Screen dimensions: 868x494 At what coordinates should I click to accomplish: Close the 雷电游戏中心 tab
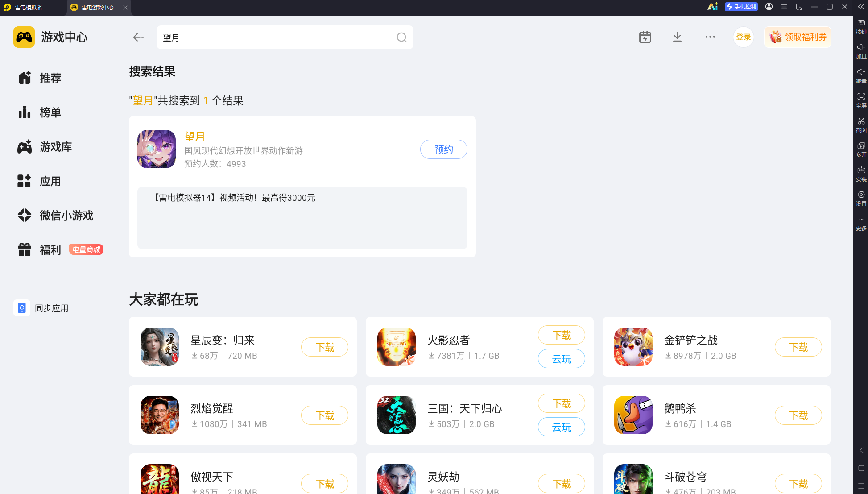pos(125,7)
